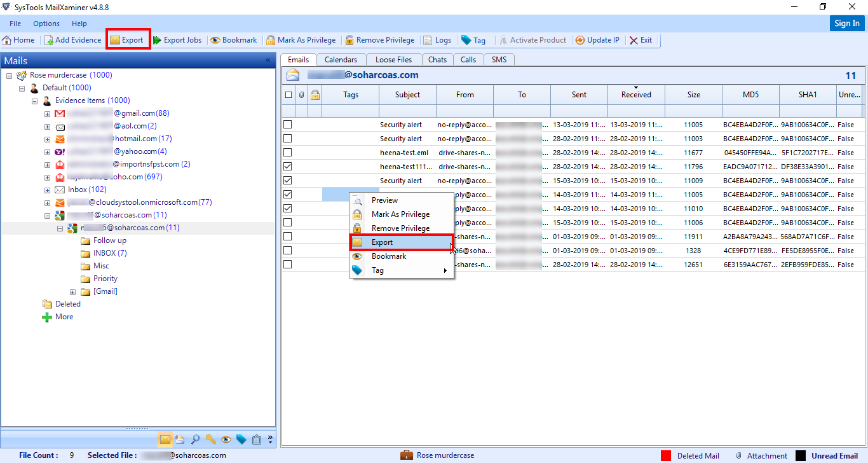Expand the gmail.com (88) account
This screenshot has height=463, width=868.
pos(47,113)
